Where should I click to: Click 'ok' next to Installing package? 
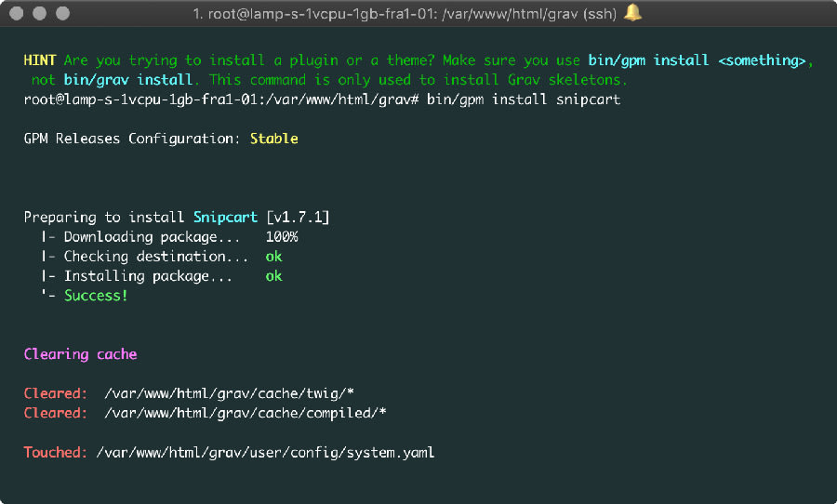[x=273, y=276]
